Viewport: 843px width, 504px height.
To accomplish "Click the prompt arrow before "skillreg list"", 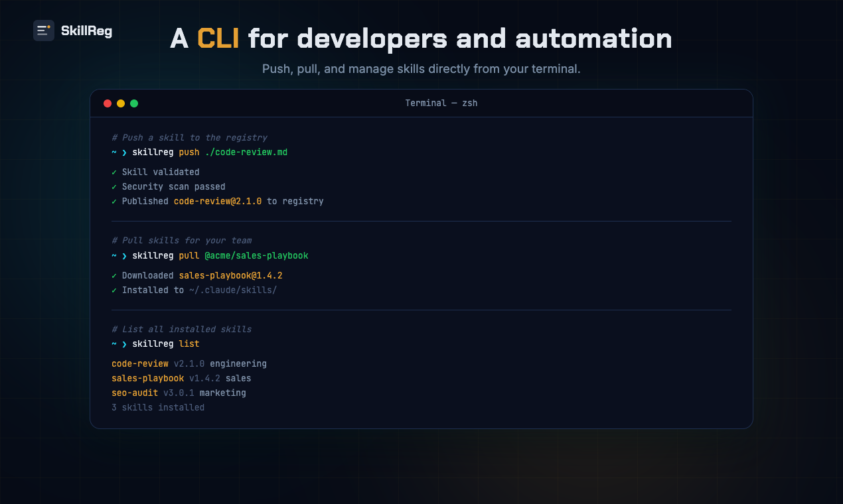I will click(x=124, y=344).
